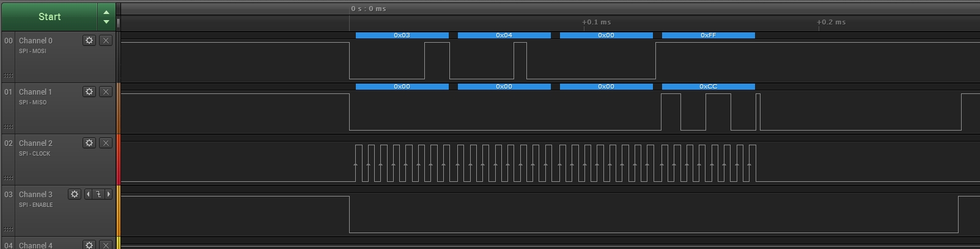The width and height of the screenshot is (980, 249).
Task: Click the orange color strip of Channel 1
Action: (119, 108)
